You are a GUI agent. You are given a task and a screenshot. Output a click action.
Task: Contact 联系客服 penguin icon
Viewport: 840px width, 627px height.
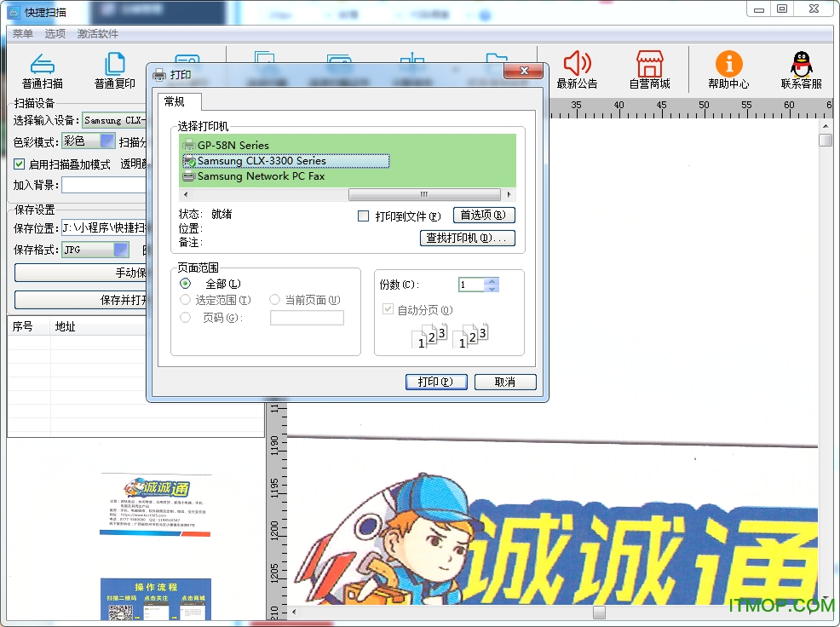pyautogui.click(x=801, y=63)
